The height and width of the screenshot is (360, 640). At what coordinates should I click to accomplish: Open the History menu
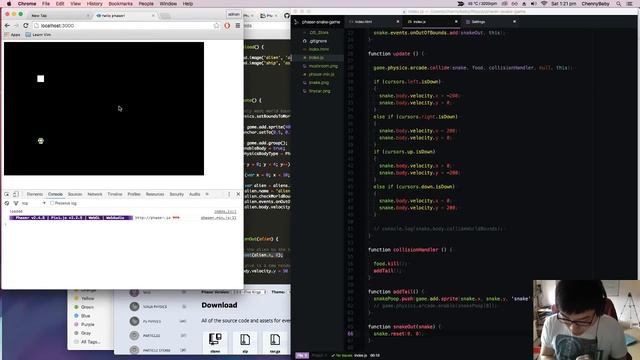(94, 4)
